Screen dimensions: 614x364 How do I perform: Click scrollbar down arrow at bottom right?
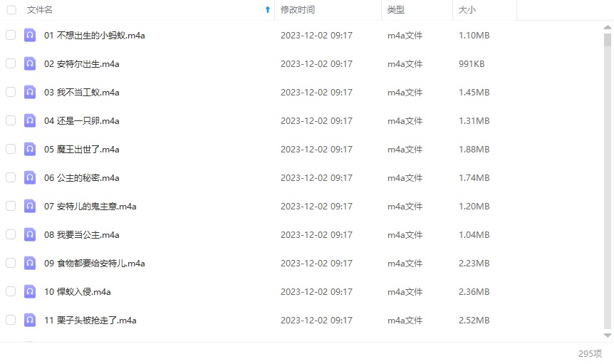(x=608, y=335)
